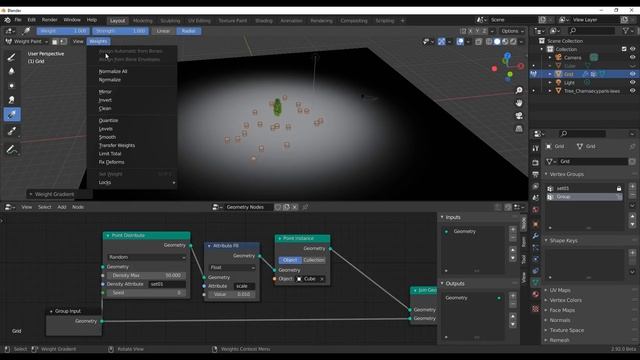Screen dimensions: 640x360
Task: Toggle visibility of Tree_Chamaecyparis object
Action: tap(632, 91)
